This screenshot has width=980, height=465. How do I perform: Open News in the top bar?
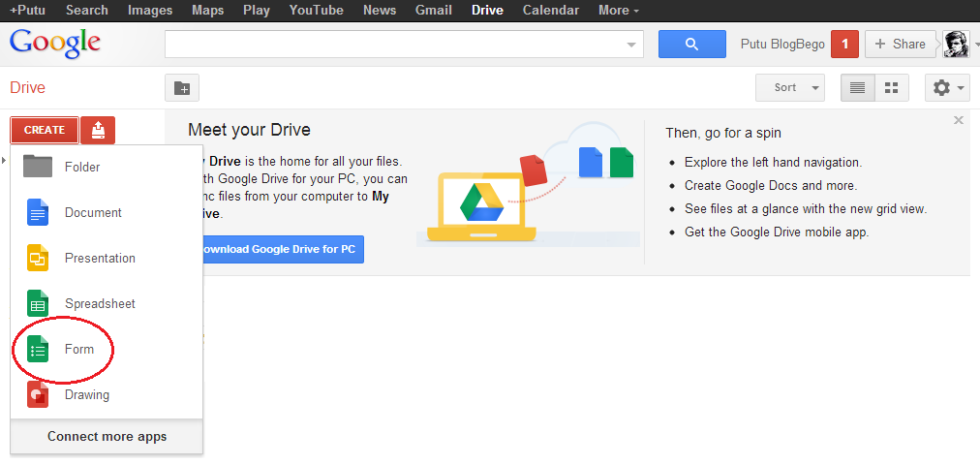(380, 10)
